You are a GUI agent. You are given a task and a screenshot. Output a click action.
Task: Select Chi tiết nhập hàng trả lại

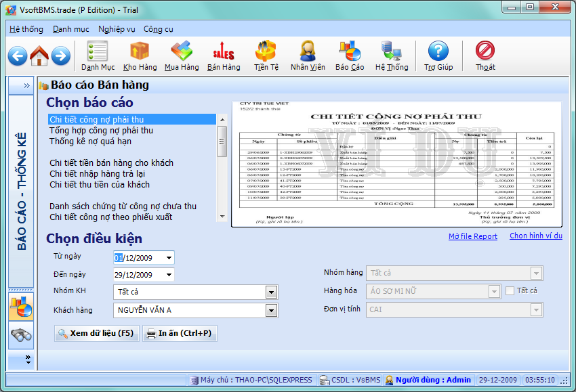pyautogui.click(x=132, y=173)
